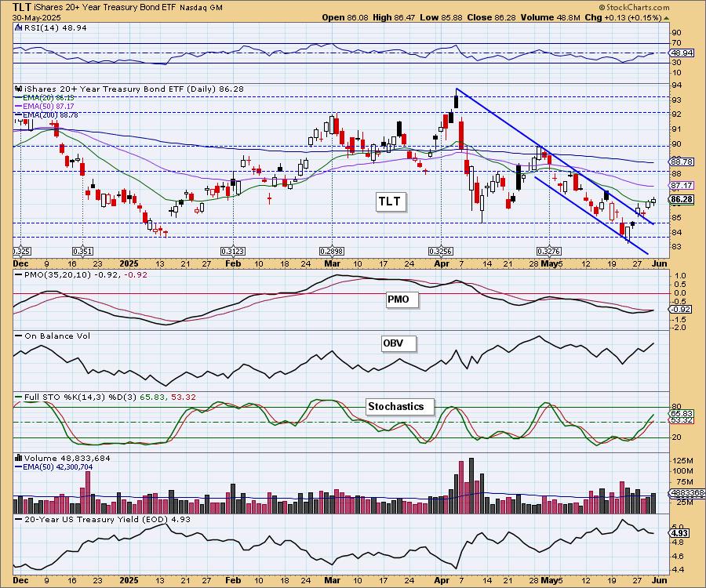The image size is (706, 588).
Task: Select the 20-Year US Treasury Yield legend
Action: 103,519
